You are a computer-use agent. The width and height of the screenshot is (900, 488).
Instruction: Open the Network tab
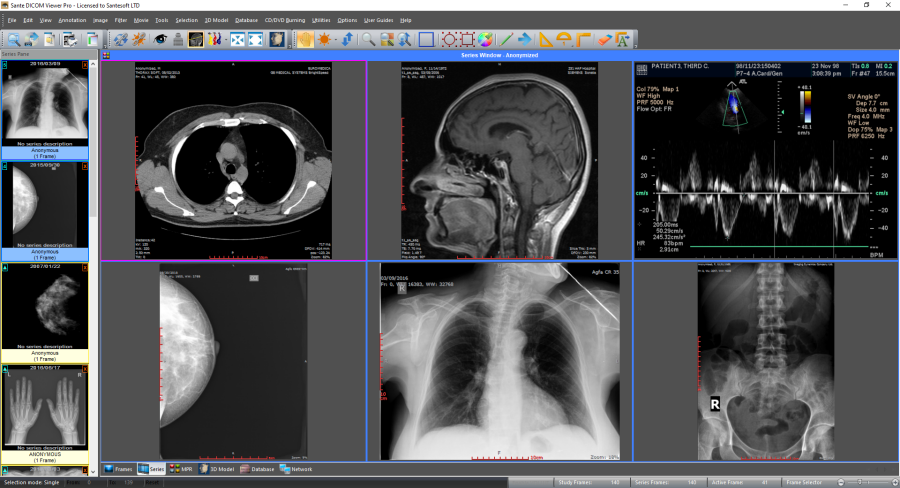[297, 468]
